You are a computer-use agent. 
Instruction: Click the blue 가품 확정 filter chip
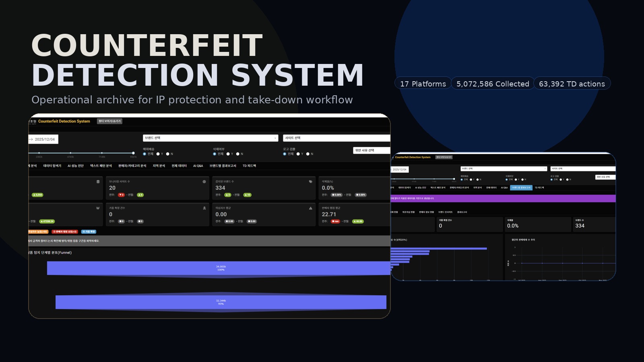(x=89, y=232)
